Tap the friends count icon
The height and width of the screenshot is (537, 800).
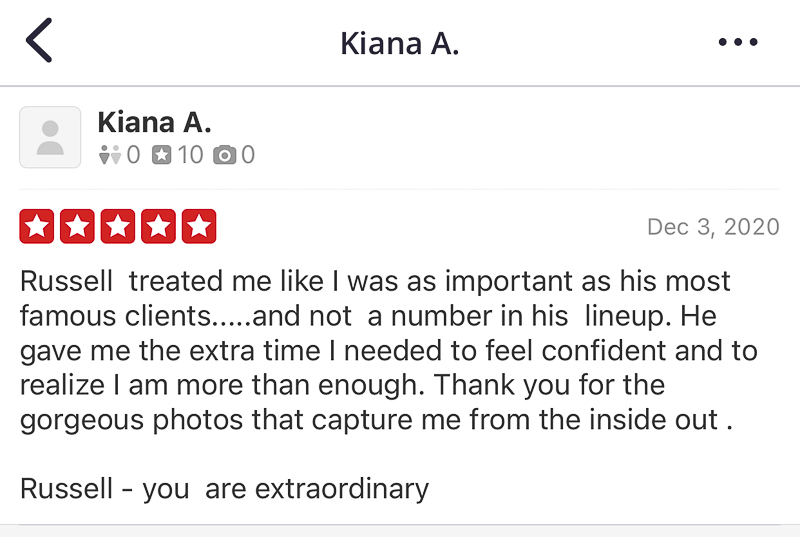click(x=110, y=155)
